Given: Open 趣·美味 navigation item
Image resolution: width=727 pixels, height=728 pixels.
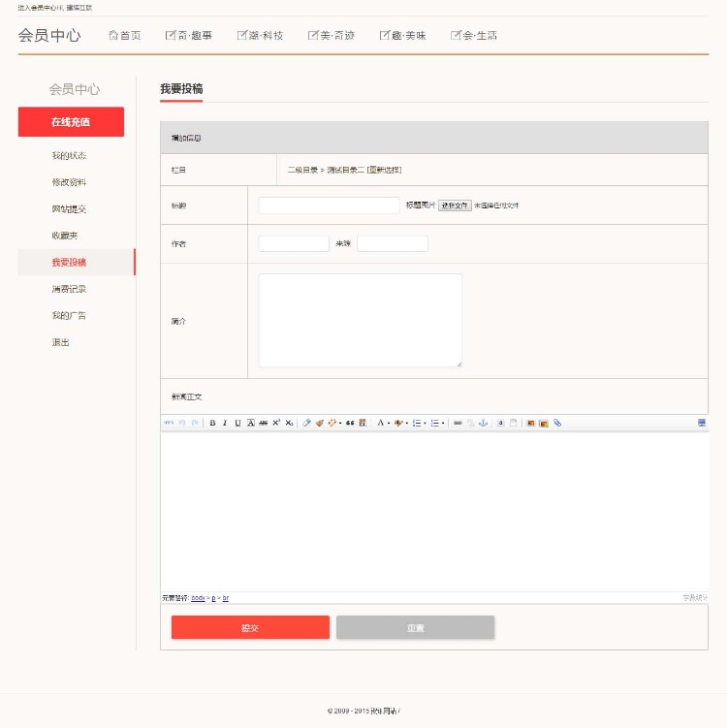Looking at the screenshot, I should [x=402, y=35].
